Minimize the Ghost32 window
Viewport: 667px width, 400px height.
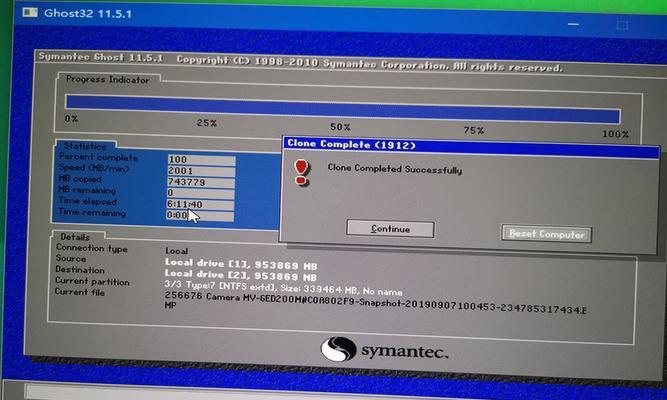(x=573, y=24)
